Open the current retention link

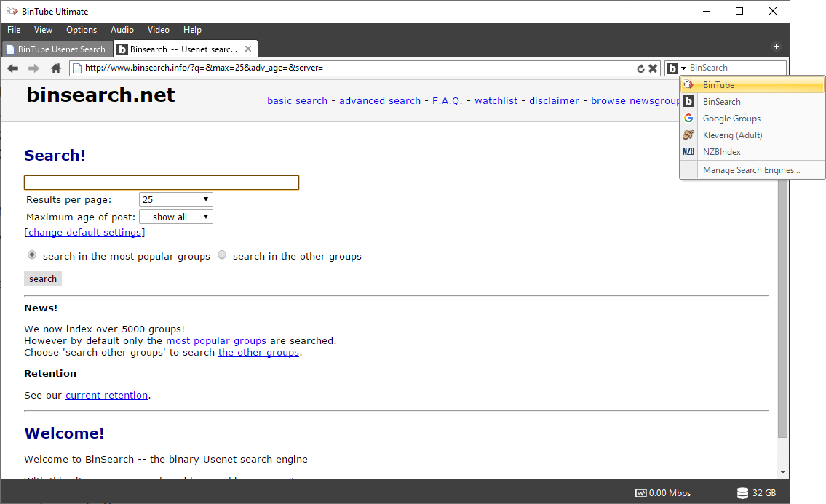[x=106, y=395]
